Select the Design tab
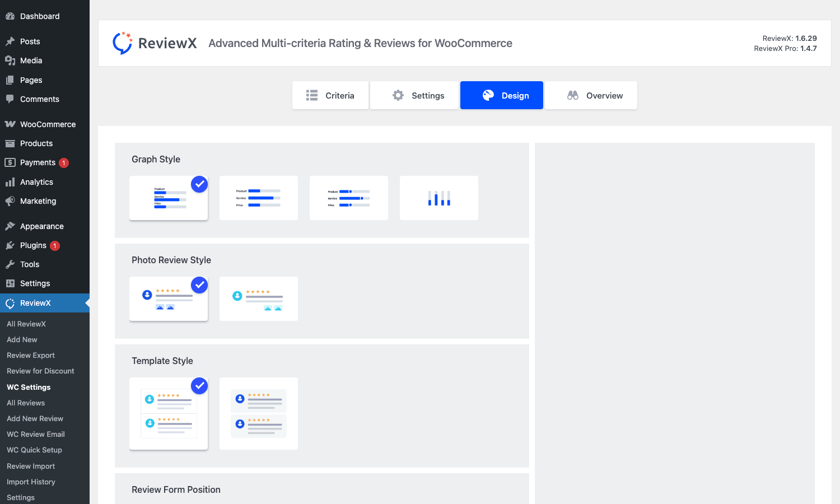The height and width of the screenshot is (504, 840). 502,95
